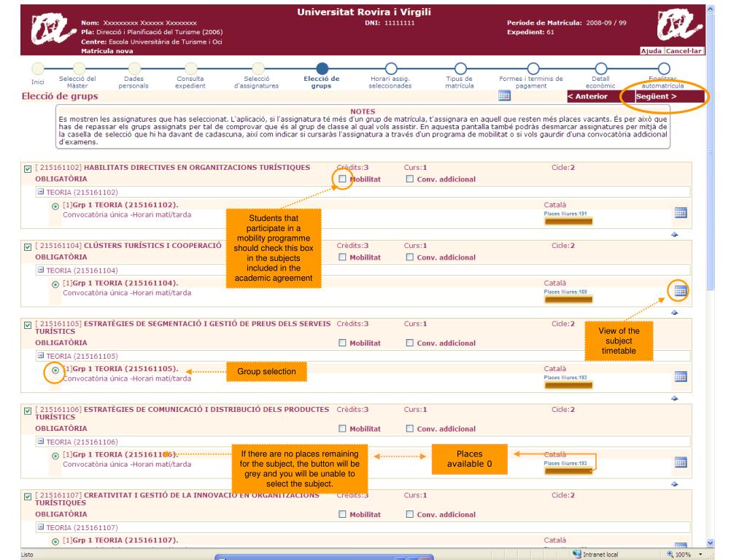Select Grp 1 TEORIA (215161102) radio button
The width and height of the screenshot is (747, 560).
[55, 206]
